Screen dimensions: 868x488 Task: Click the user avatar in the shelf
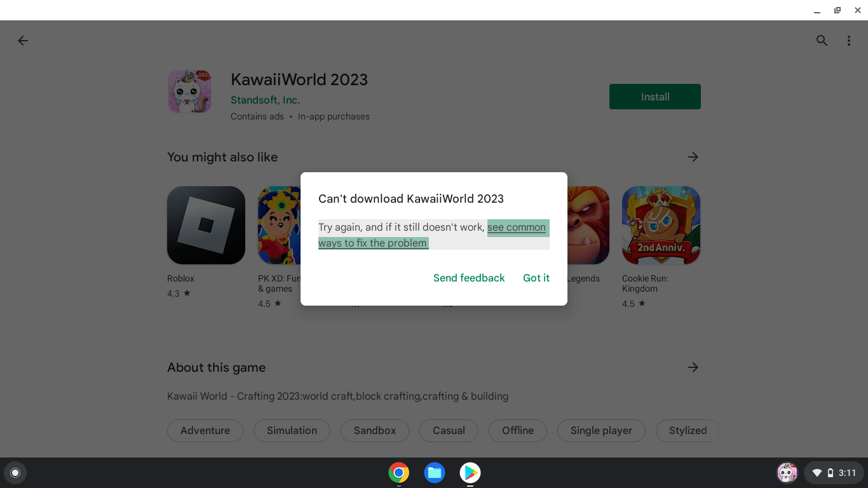[x=787, y=473]
